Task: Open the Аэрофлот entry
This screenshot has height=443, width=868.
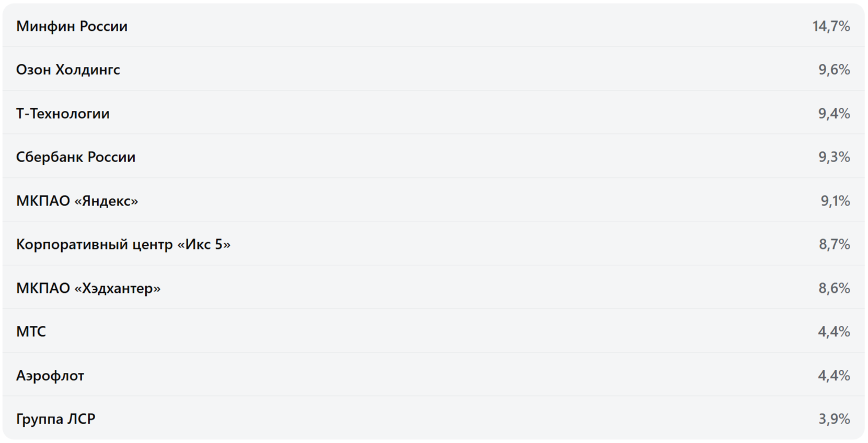Action: tap(50, 376)
